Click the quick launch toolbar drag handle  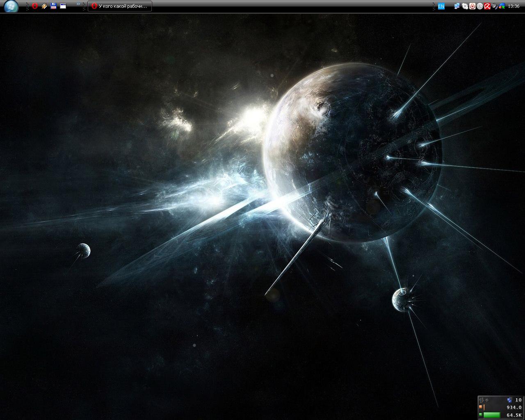coord(27,6)
